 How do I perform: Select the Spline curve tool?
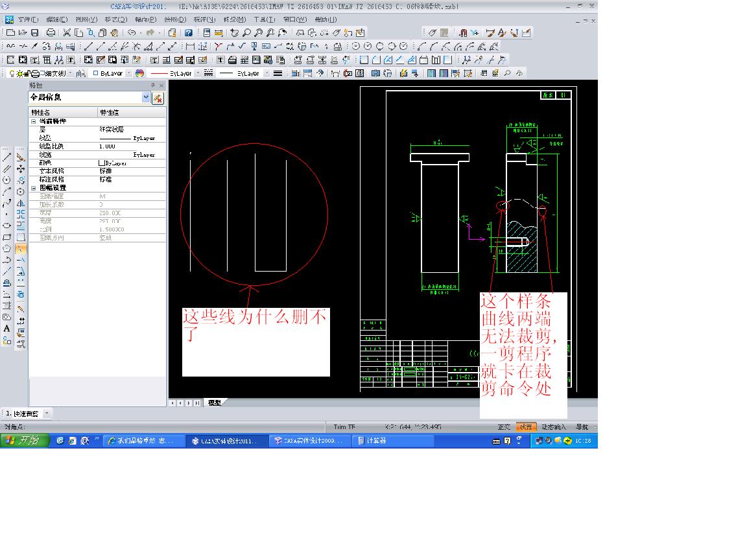point(6,203)
